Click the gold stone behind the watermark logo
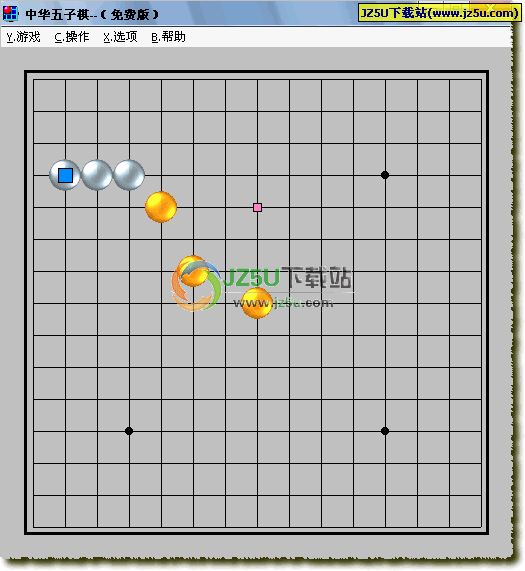 tap(193, 271)
